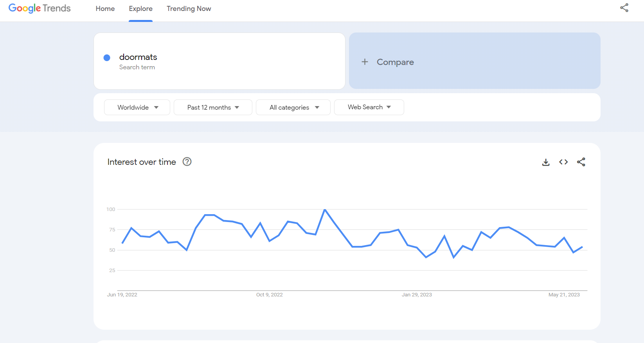Image resolution: width=644 pixels, height=343 pixels.
Task: Click the chart peak at value 100
Action: [325, 210]
